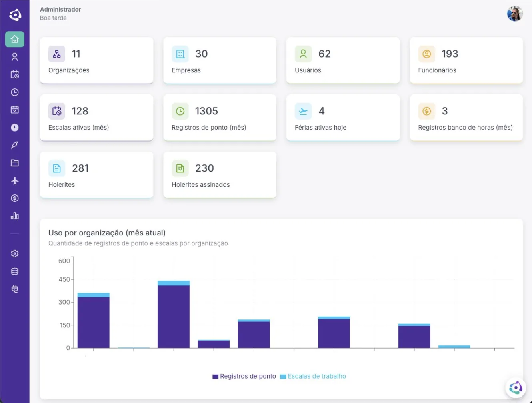The width and height of the screenshot is (532, 403).
Task: Click the Organizações card icon
Action: point(57,54)
